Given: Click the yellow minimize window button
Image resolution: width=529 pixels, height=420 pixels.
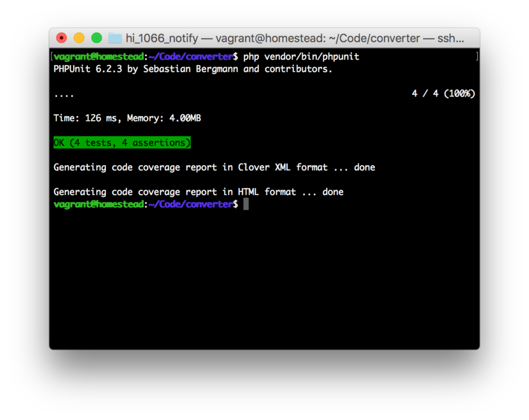Looking at the screenshot, I should 79,38.
